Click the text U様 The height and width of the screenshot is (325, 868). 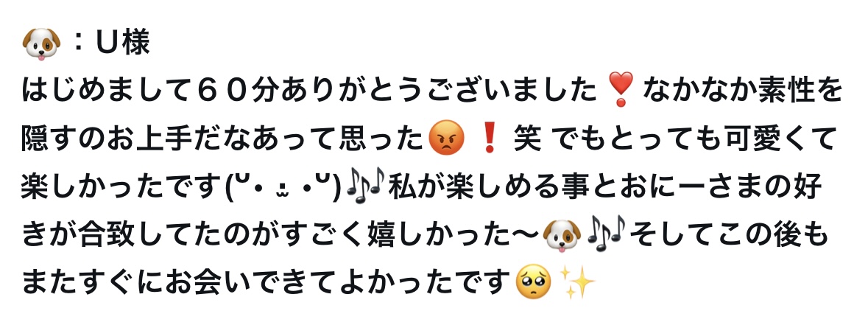tap(123, 43)
